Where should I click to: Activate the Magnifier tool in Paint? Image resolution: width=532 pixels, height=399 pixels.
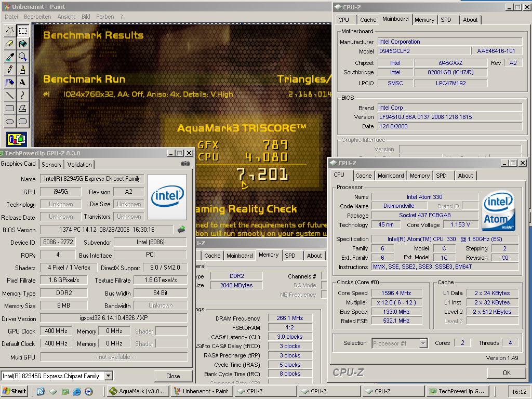pos(23,57)
